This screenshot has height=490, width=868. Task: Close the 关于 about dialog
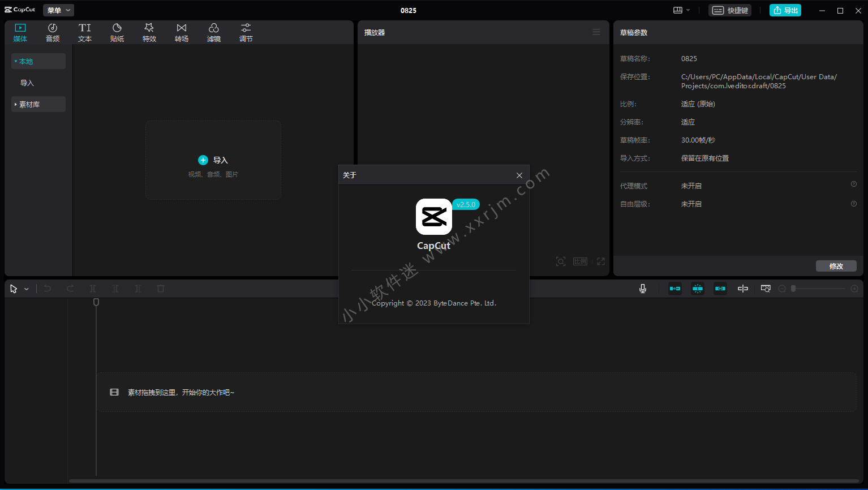519,175
